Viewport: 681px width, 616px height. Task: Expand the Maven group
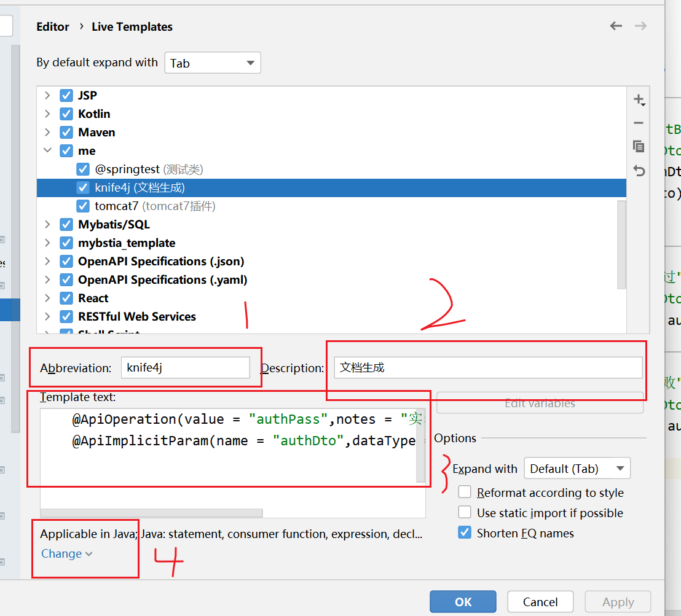48,132
